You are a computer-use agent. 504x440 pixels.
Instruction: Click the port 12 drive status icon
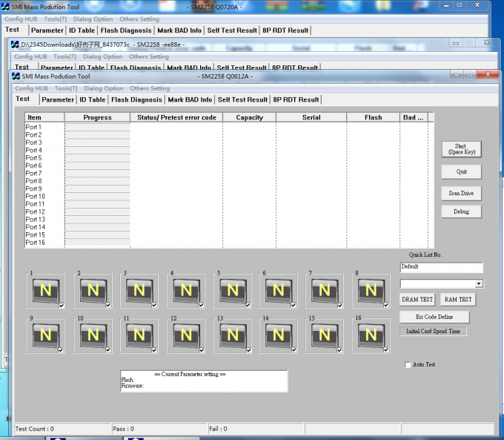pos(186,335)
